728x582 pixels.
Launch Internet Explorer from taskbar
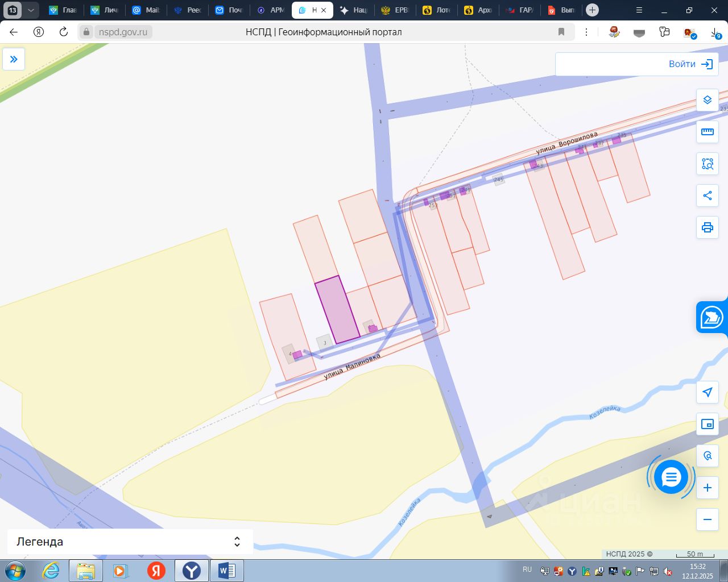tap(51, 571)
